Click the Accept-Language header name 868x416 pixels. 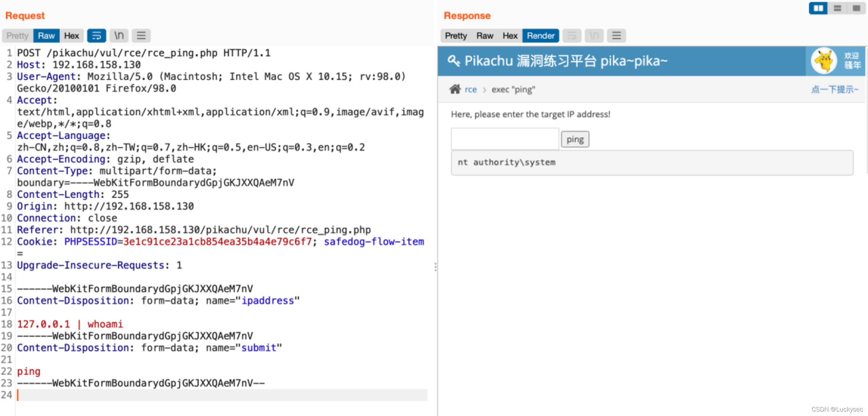tap(61, 136)
